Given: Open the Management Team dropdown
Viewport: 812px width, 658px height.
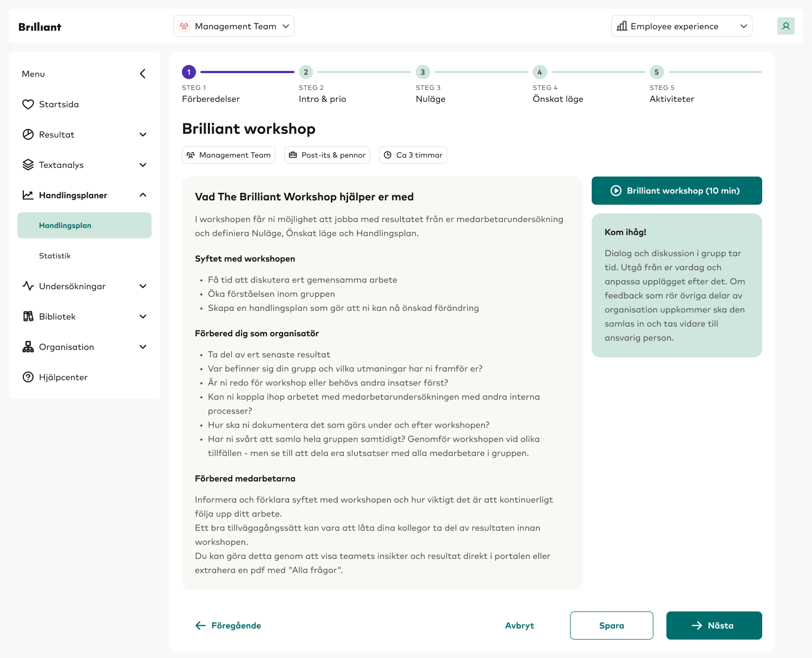Looking at the screenshot, I should click(x=234, y=26).
